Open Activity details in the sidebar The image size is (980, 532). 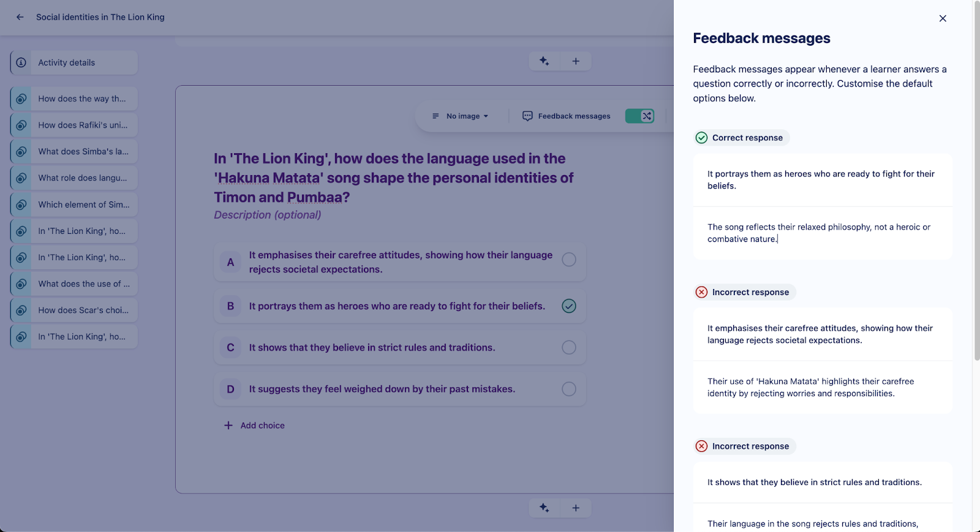pyautogui.click(x=74, y=62)
